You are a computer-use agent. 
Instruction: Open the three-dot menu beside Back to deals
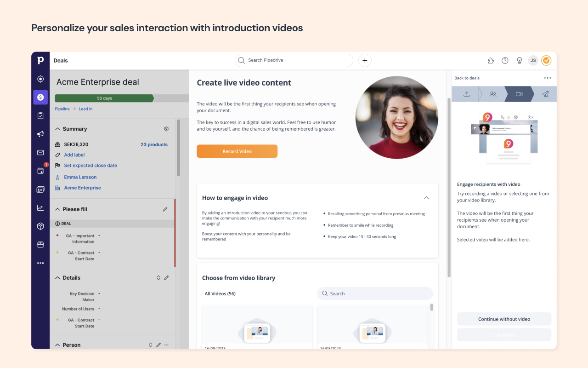point(547,78)
